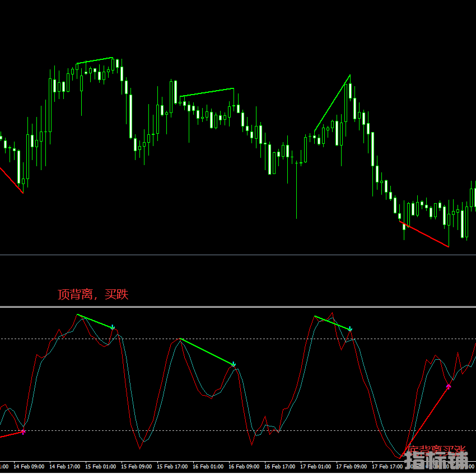Click the 16 Feb 09:00 time label
This screenshot has width=476, height=474.
(244, 466)
